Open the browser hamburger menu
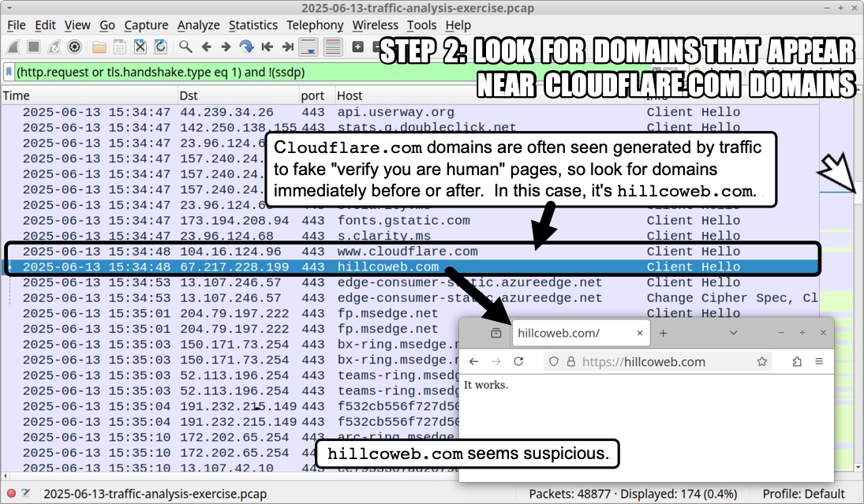Screen dimensions: 864x504 click(x=819, y=361)
